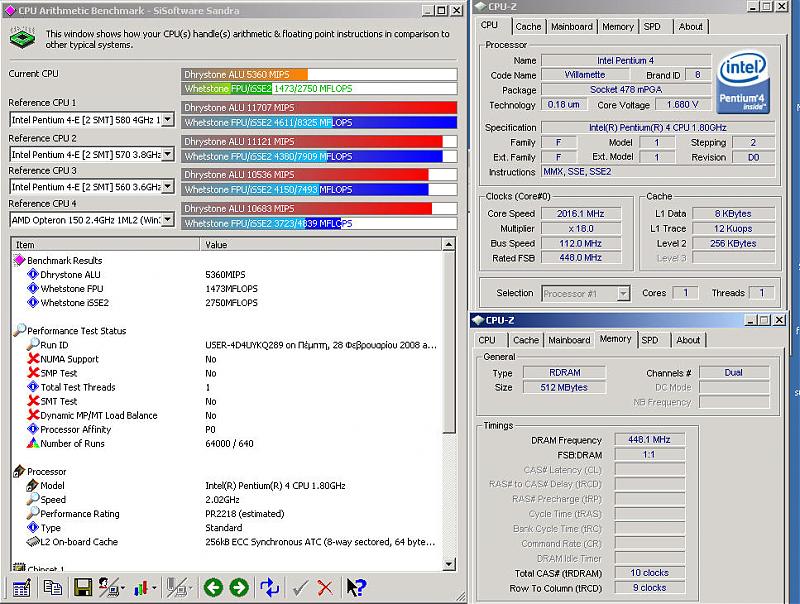Switch to Cache tab in CPU-Z processor window
Viewport: 800px width, 604px height.
(528, 27)
